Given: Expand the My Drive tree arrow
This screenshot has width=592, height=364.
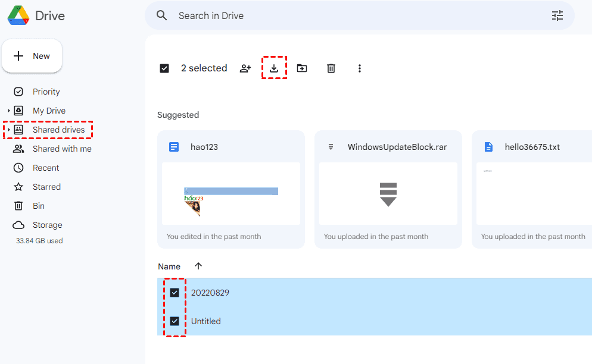Looking at the screenshot, I should coord(9,111).
